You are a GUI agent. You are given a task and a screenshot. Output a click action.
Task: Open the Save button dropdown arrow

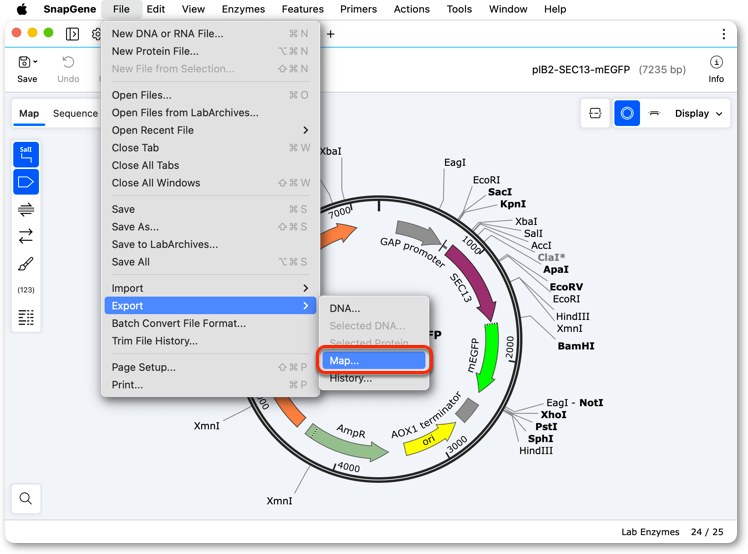[36, 62]
